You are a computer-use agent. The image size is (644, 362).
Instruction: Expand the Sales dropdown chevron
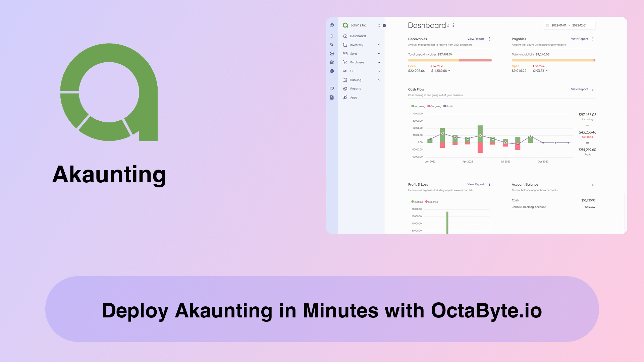pos(379,54)
